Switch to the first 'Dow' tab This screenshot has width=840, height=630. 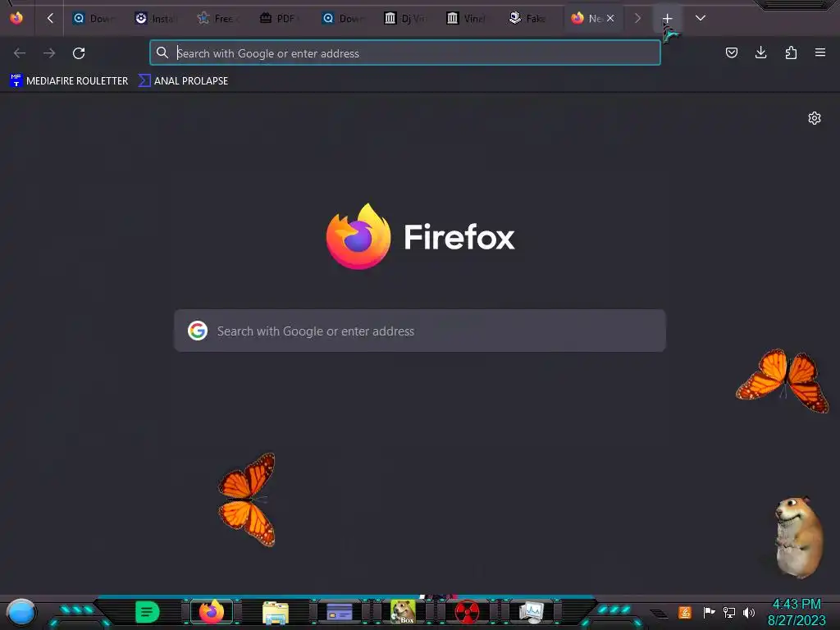94,18
